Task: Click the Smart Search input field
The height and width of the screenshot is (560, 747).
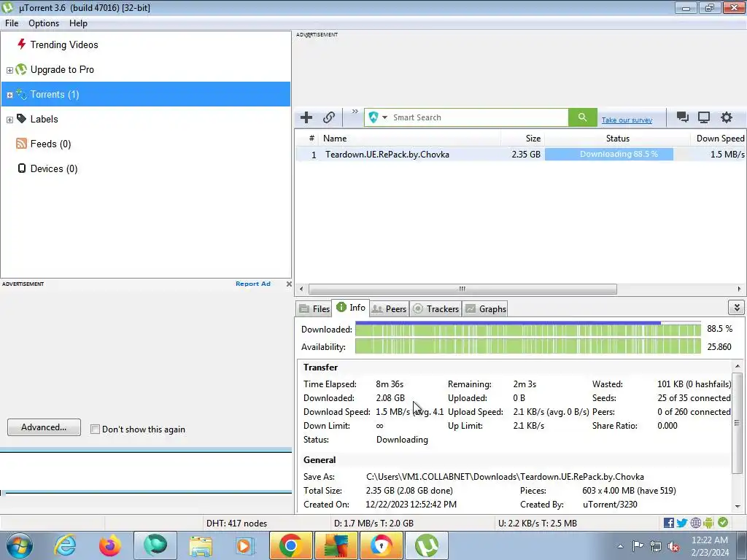Action: 479,117
